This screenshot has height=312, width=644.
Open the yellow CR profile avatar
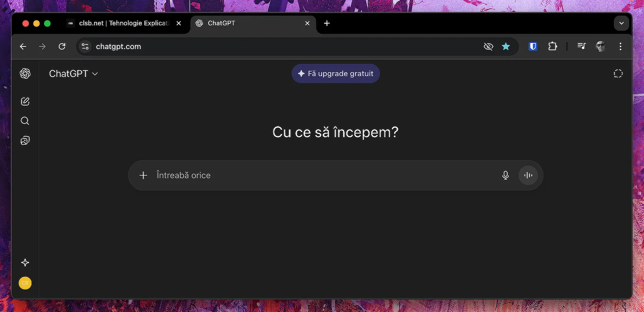coord(25,283)
